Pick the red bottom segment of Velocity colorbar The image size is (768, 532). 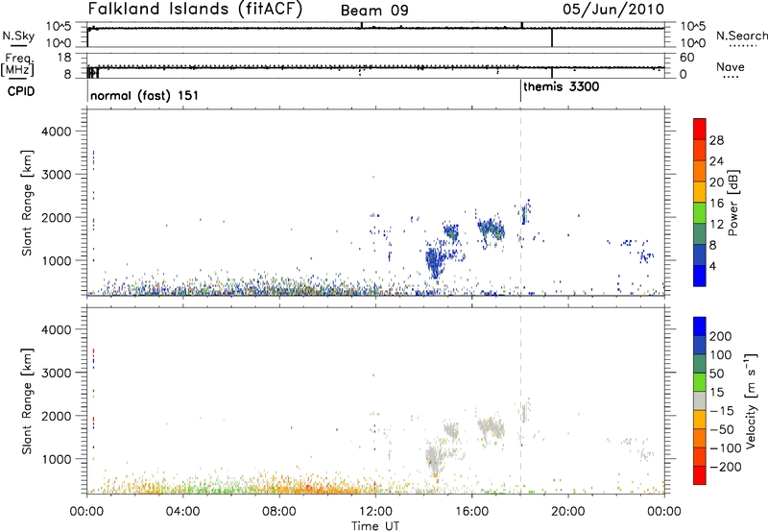point(700,475)
